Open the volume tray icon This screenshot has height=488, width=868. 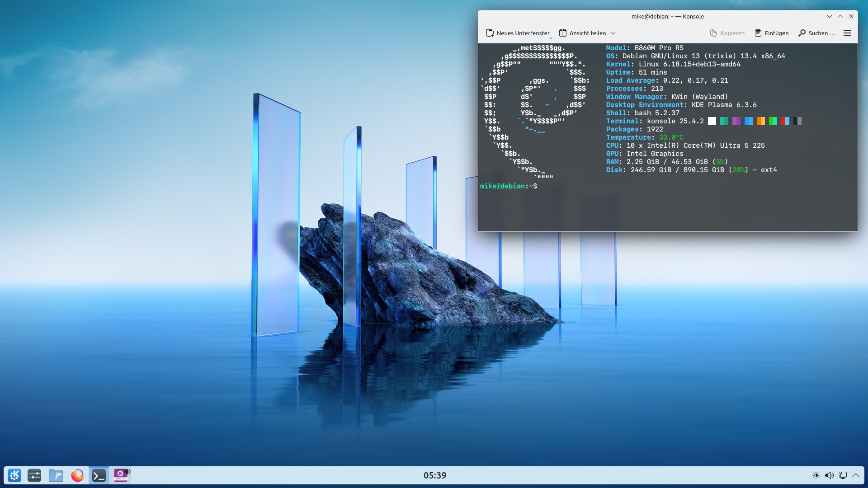click(829, 475)
